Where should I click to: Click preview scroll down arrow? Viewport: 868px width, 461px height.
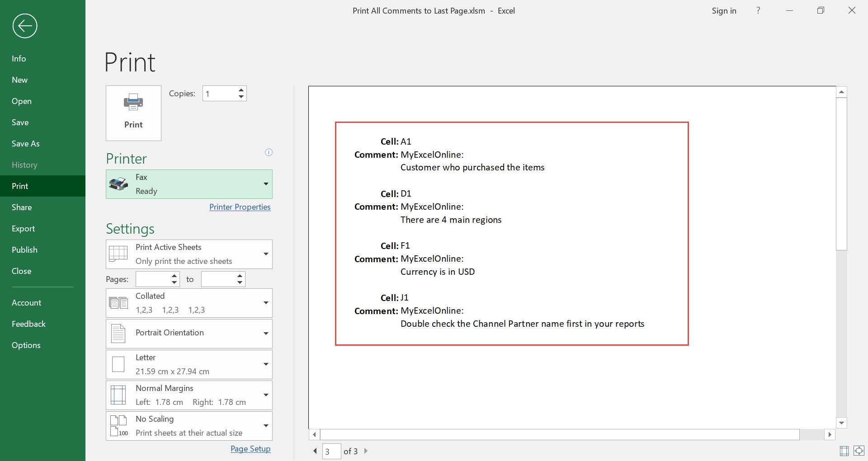pos(841,423)
